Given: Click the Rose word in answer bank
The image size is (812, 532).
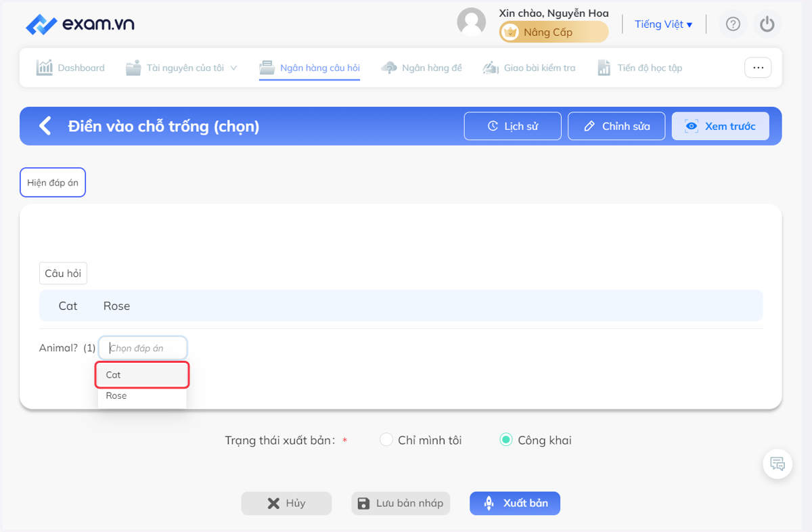Looking at the screenshot, I should pos(116,306).
